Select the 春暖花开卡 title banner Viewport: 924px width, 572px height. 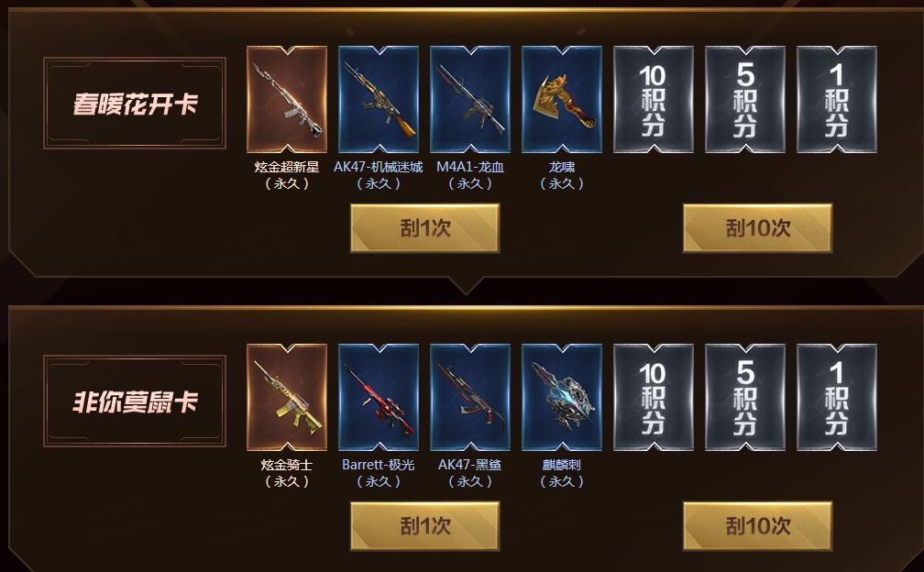[135, 103]
